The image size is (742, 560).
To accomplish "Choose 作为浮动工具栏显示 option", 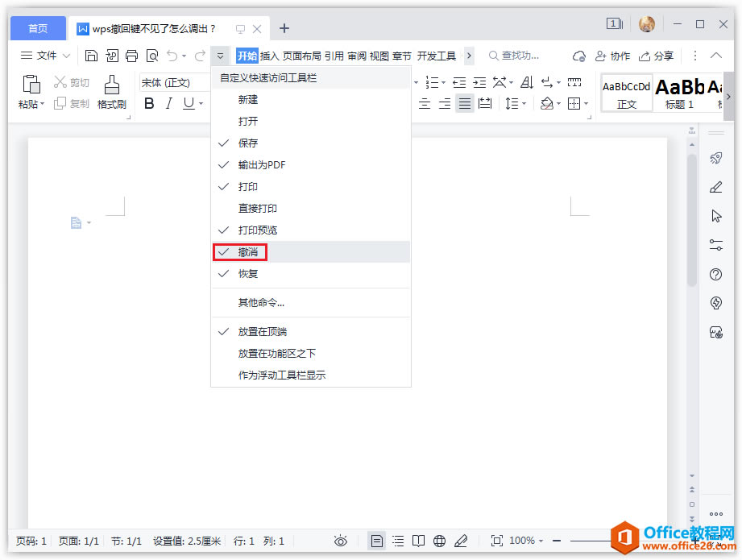I will click(x=311, y=375).
